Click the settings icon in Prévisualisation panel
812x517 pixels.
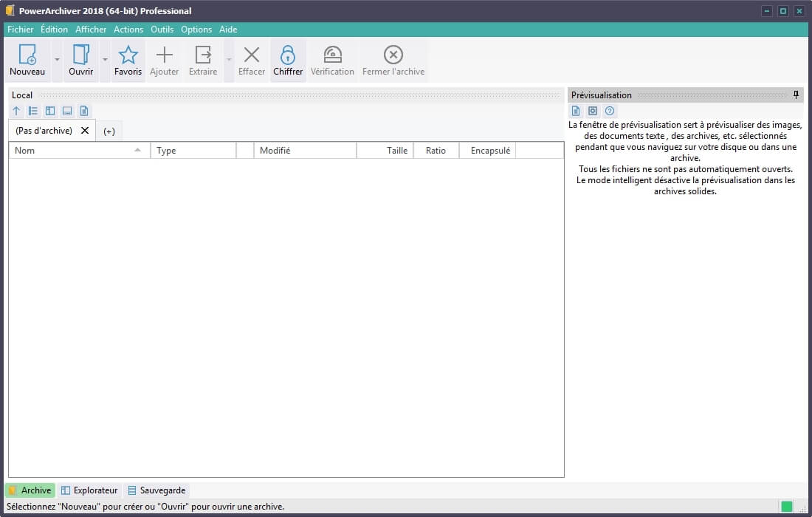(x=593, y=111)
